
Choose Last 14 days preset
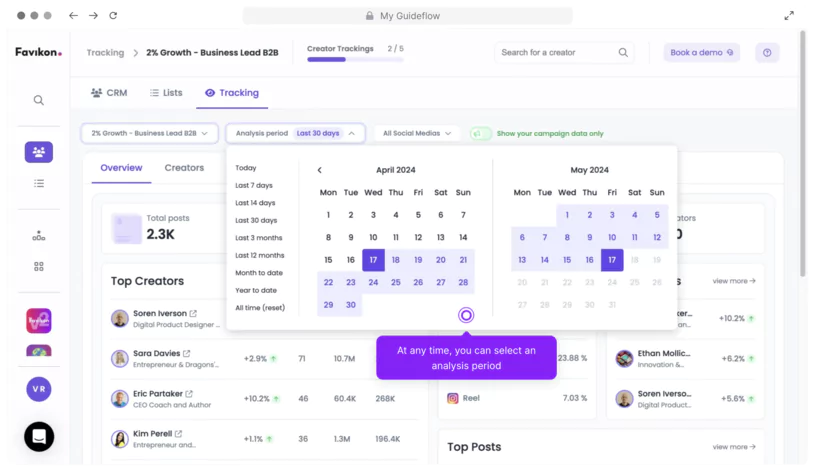(255, 203)
